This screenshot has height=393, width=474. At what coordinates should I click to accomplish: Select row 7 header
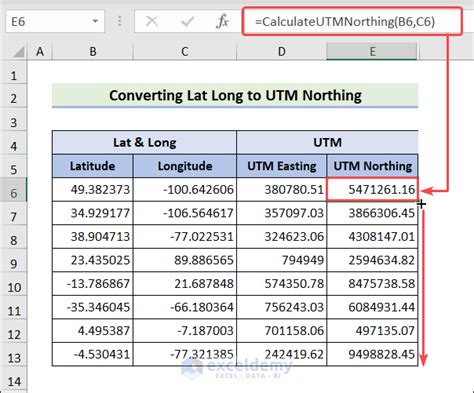(13, 213)
